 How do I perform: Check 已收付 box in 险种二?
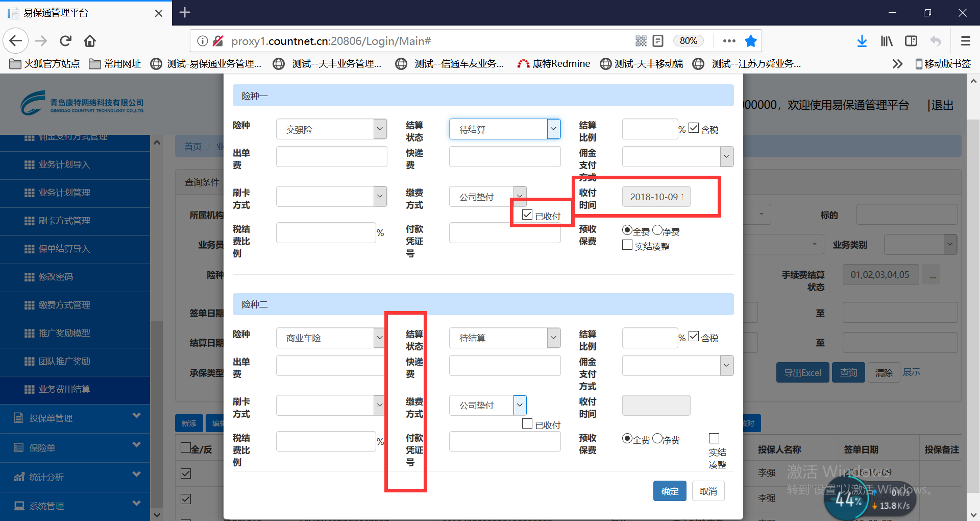[x=528, y=424]
